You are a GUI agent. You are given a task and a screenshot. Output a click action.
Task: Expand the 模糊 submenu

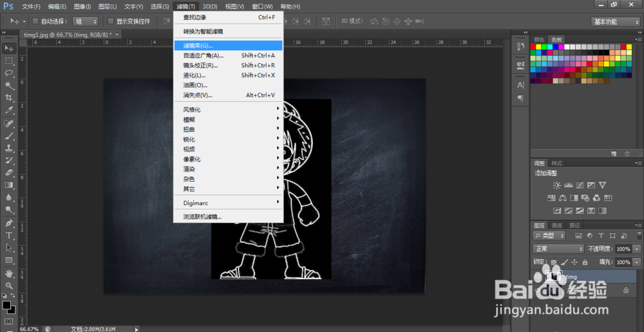click(229, 119)
